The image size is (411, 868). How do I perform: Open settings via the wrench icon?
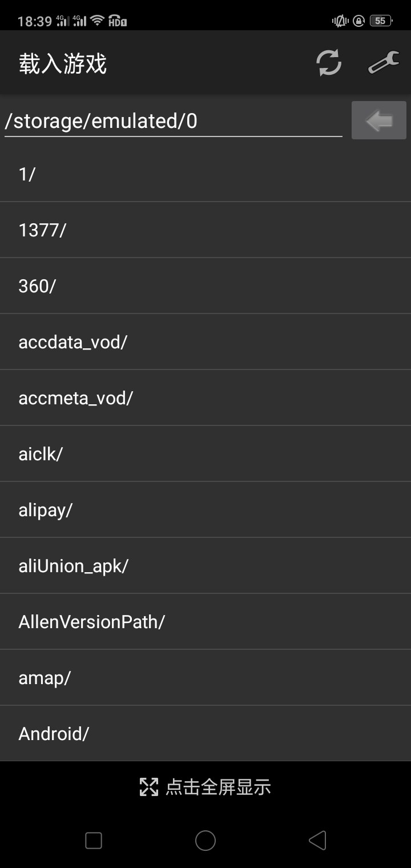(x=384, y=63)
